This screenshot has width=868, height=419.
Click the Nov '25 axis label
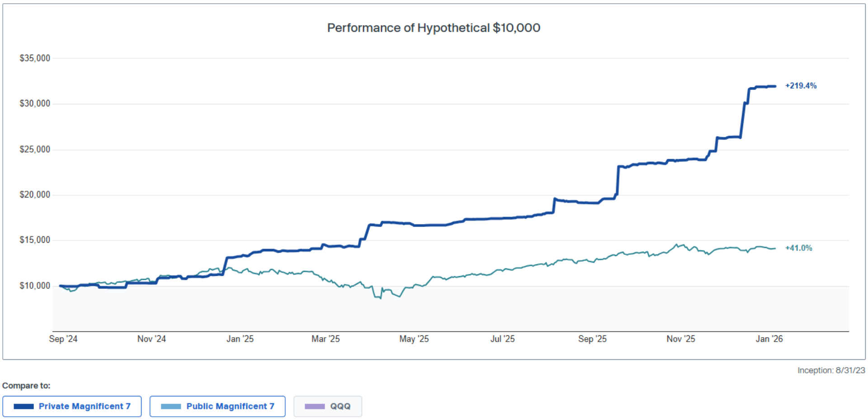[x=681, y=339]
